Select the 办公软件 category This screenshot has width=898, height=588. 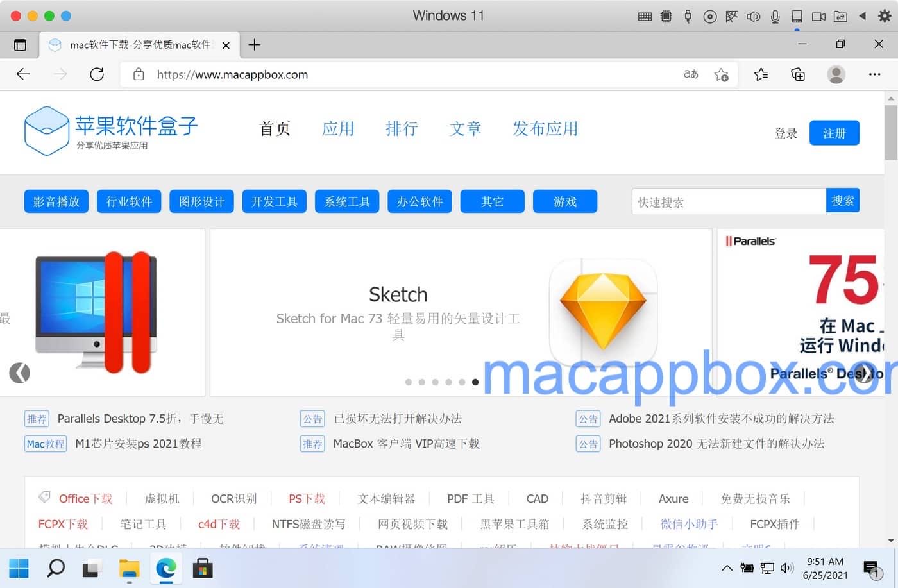pos(419,201)
